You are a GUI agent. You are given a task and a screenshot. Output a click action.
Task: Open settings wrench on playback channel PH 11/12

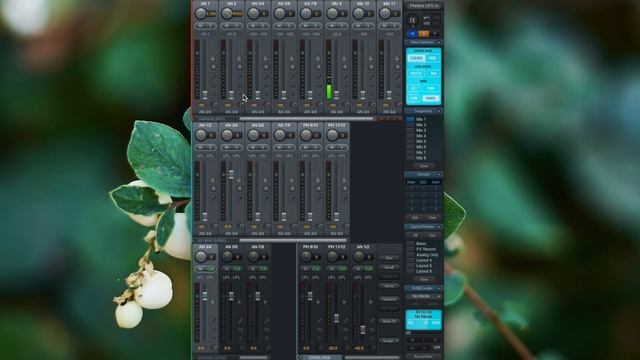345,198
